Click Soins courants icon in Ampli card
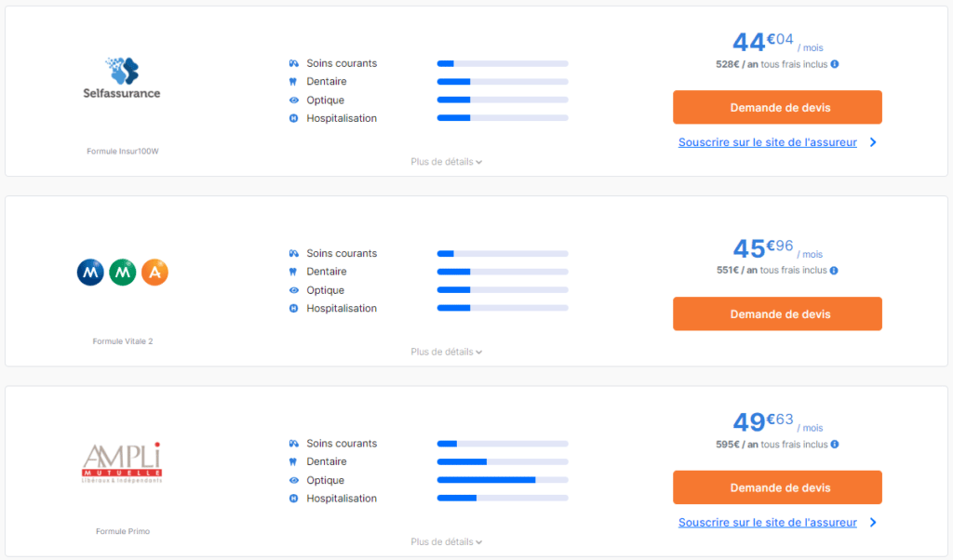Screen dimensions: 953x560 [x=293, y=444]
